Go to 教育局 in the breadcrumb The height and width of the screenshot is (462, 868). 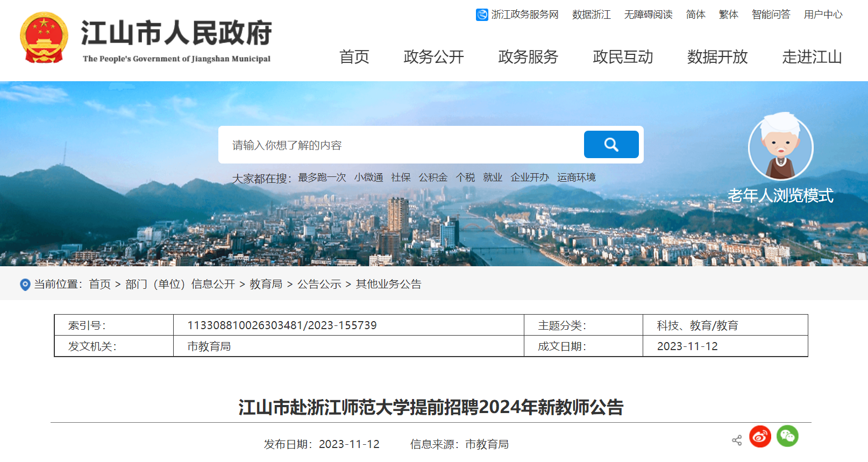click(266, 285)
